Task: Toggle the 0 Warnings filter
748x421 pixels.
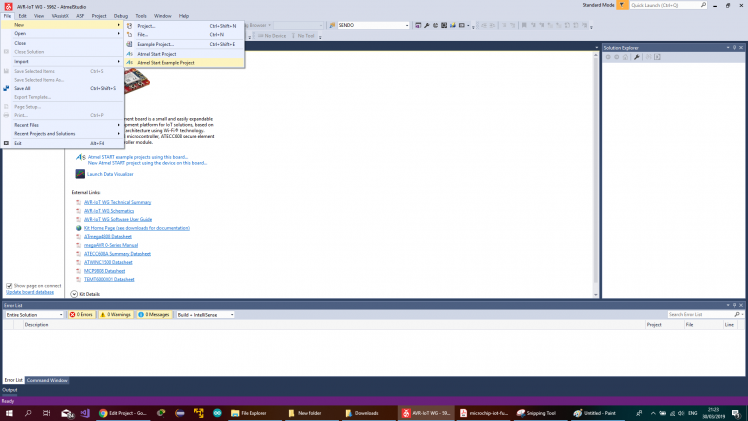Action: (x=113, y=314)
